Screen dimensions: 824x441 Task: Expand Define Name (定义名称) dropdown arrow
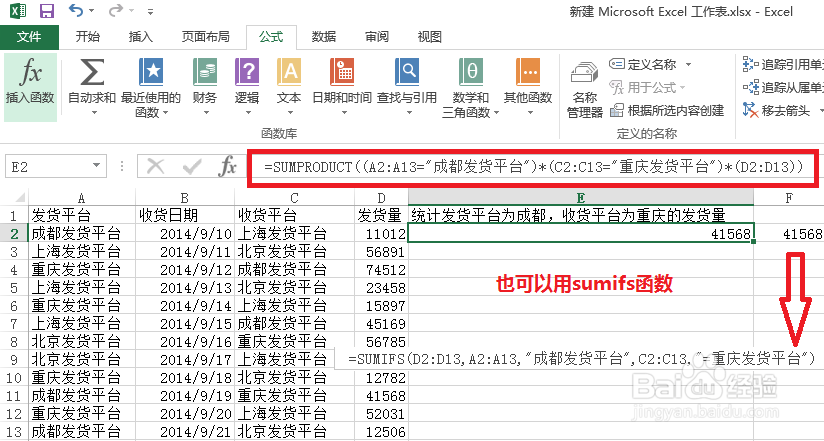coord(688,65)
